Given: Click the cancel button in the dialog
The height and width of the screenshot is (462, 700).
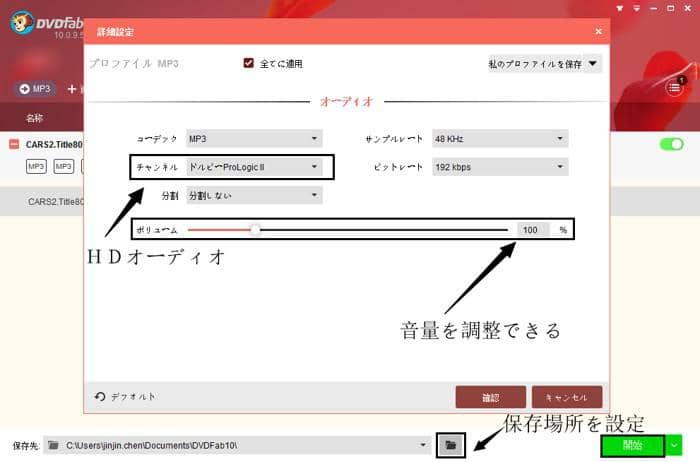Looking at the screenshot, I should click(567, 397).
